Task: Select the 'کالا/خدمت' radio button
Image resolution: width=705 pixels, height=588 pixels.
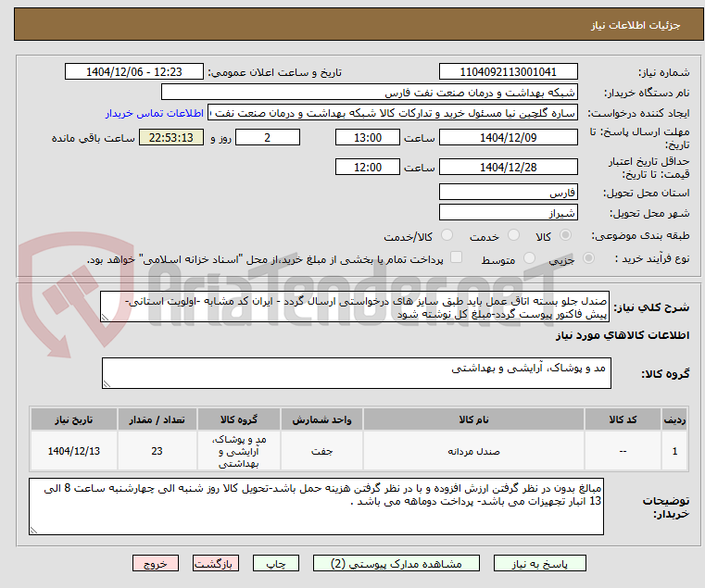Action: pyautogui.click(x=447, y=235)
